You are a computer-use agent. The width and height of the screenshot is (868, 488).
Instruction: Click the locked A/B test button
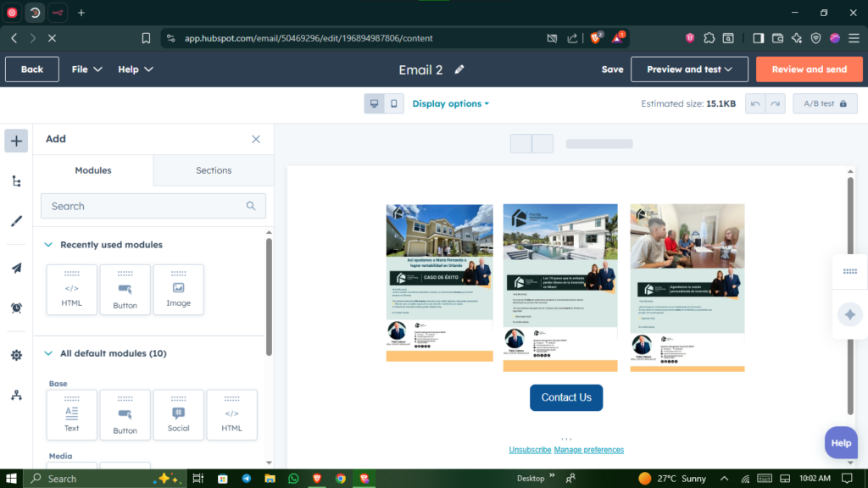tap(825, 103)
